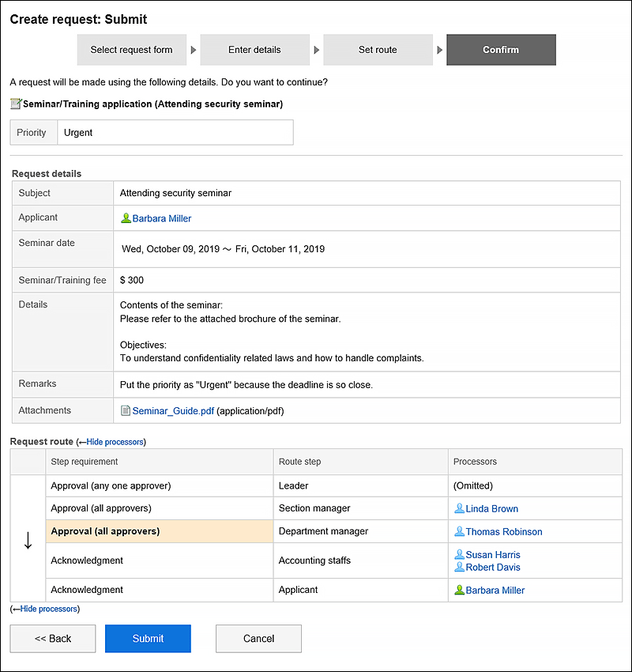This screenshot has width=632, height=672.
Task: Click the 'Request details' heading
Action: [47, 174]
